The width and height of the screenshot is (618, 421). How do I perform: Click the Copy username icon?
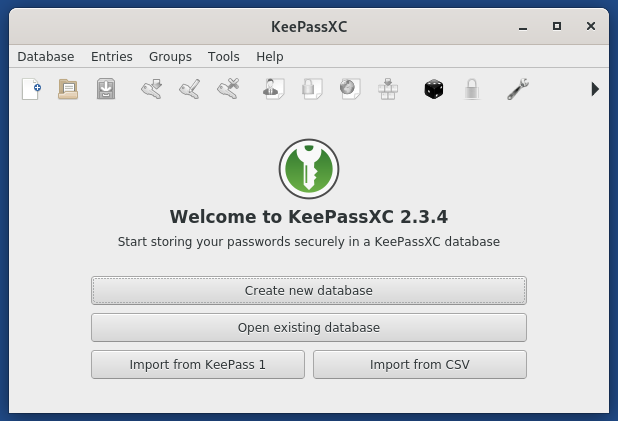click(x=274, y=89)
